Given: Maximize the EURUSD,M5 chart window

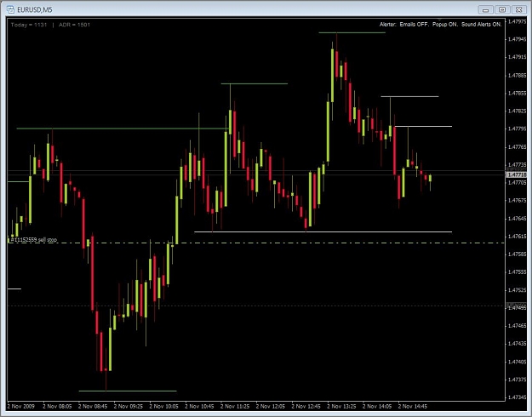Looking at the screenshot, I should 502,9.
